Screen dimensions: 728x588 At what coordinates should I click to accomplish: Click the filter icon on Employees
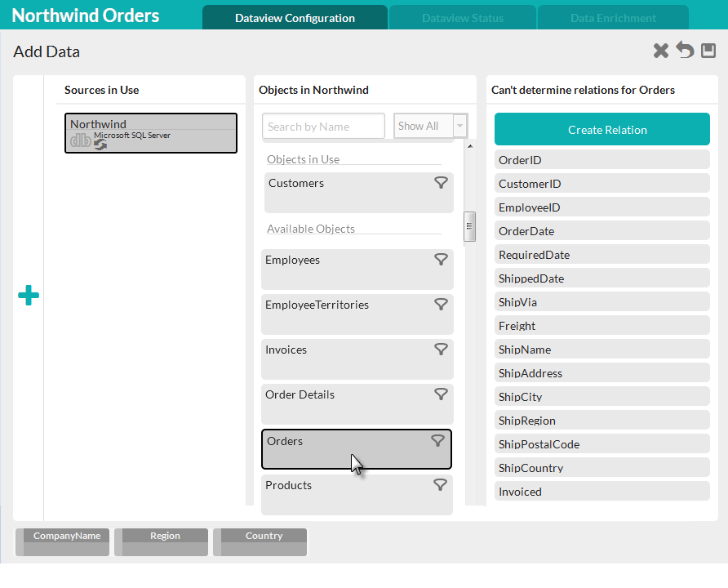point(441,259)
